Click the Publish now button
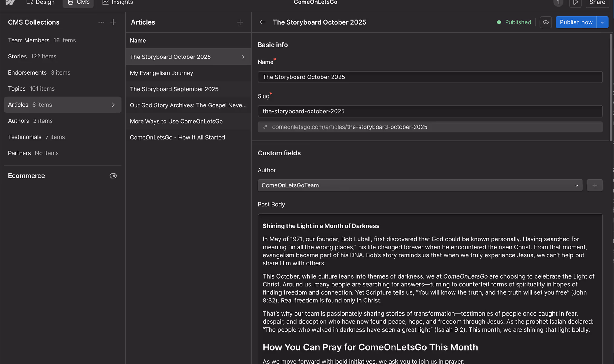The image size is (614, 364). (x=576, y=22)
